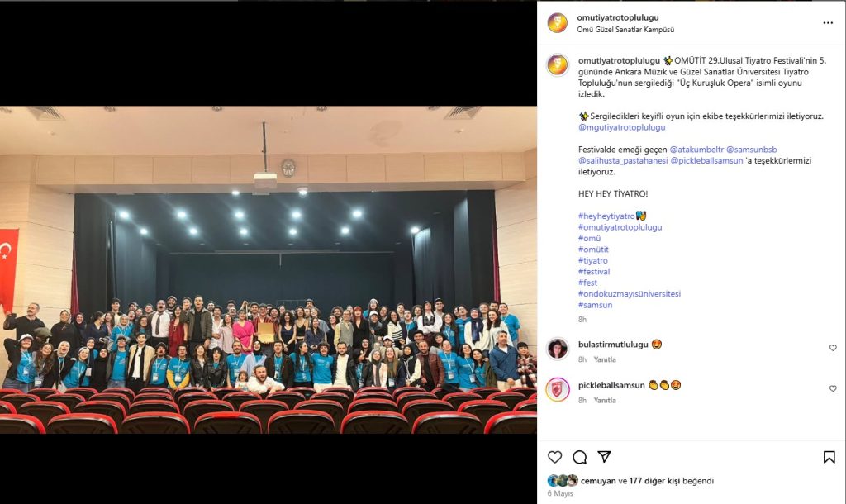Reply to pickleballsamsun via Yanıtla
Viewport: 846px width, 504px height.
point(604,401)
